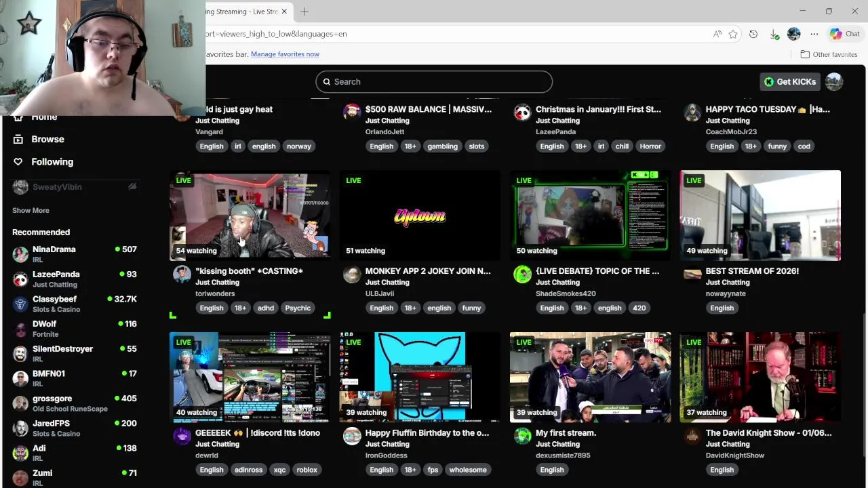Screen dimensions: 868x488
Task: Click the cod tag under CoachMobJr23
Action: pyautogui.click(x=804, y=146)
